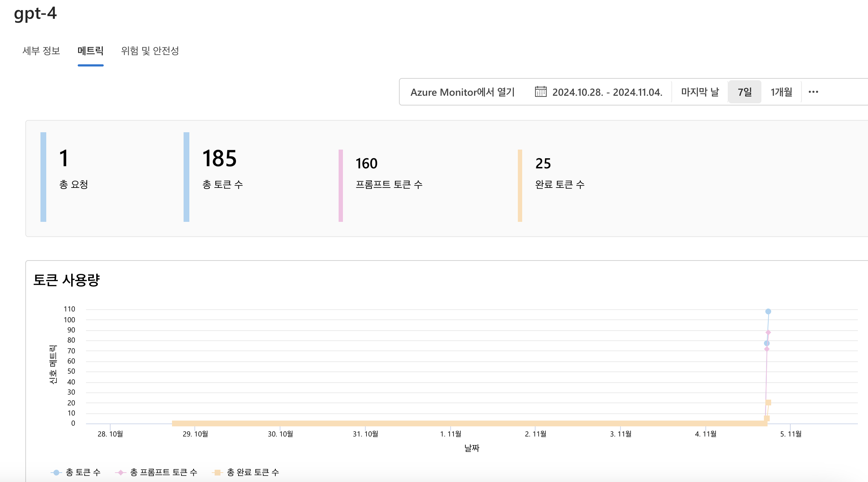The width and height of the screenshot is (868, 482).
Task: Open the calendar date range picker icon
Action: pos(541,92)
